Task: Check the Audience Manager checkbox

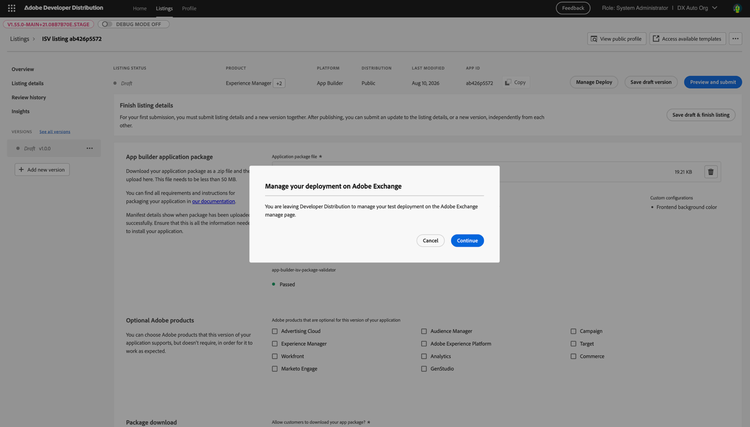Action: tap(424, 331)
